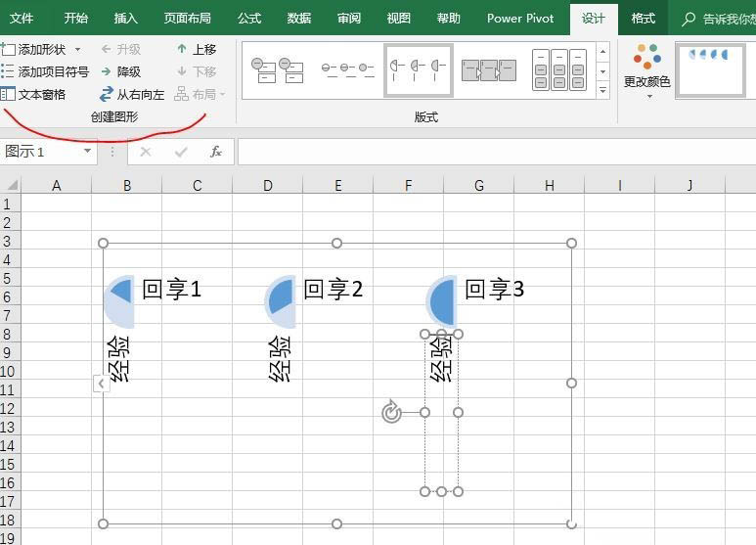Image resolution: width=756 pixels, height=545 pixels.
Task: Select column B header
Action: coord(127,185)
